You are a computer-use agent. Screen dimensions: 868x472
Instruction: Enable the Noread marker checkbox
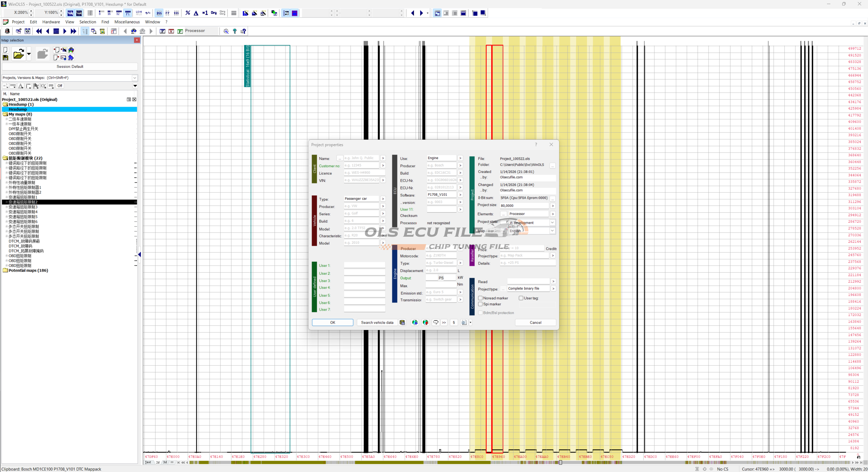pos(480,298)
